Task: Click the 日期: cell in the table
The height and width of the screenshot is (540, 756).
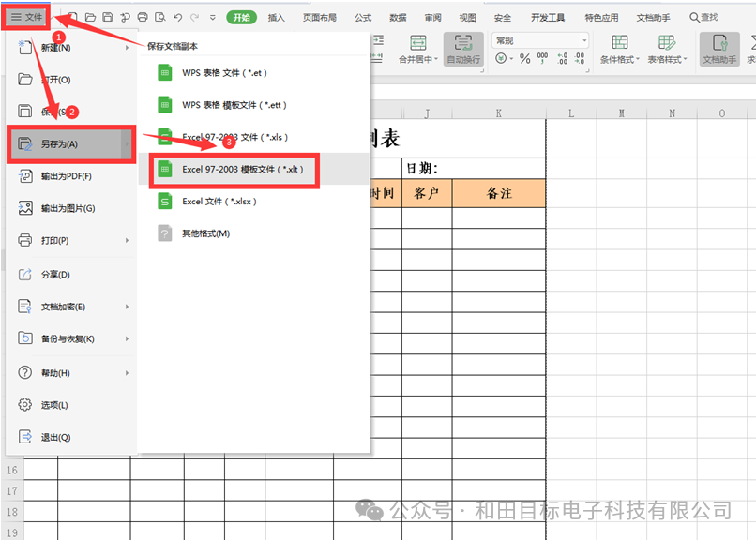Action: [x=474, y=168]
